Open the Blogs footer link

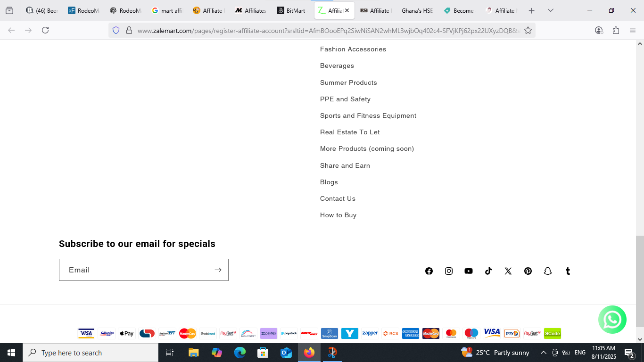point(329,182)
